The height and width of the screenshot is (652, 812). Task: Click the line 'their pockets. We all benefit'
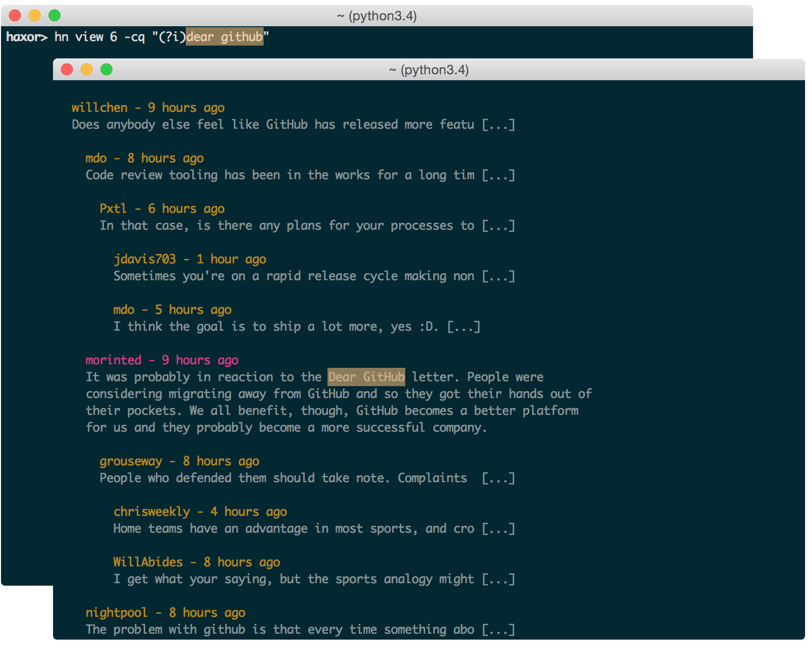(x=332, y=411)
